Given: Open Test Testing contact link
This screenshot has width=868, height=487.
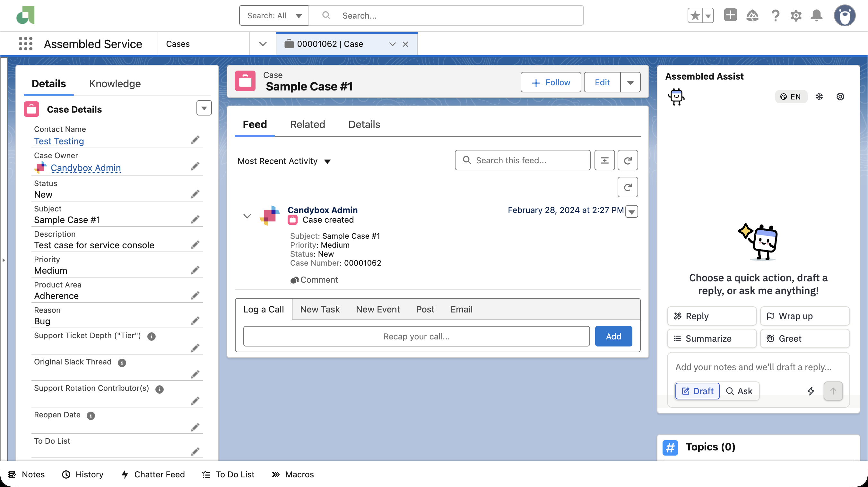Looking at the screenshot, I should click(59, 141).
